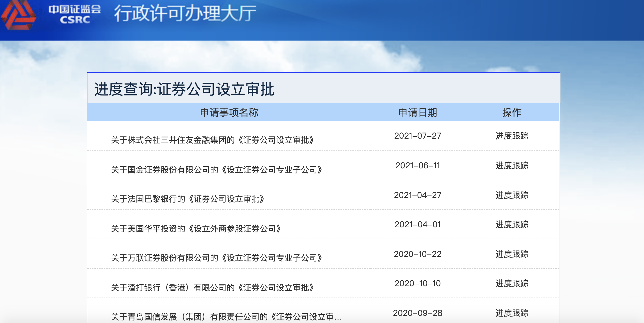
Task: Select the 青岛国信发展 application entry
Action: pyautogui.click(x=226, y=317)
